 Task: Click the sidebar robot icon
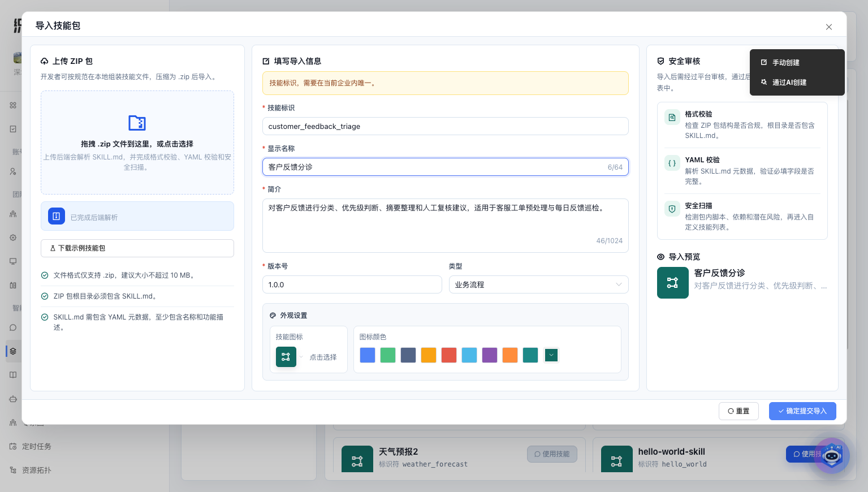(13, 399)
